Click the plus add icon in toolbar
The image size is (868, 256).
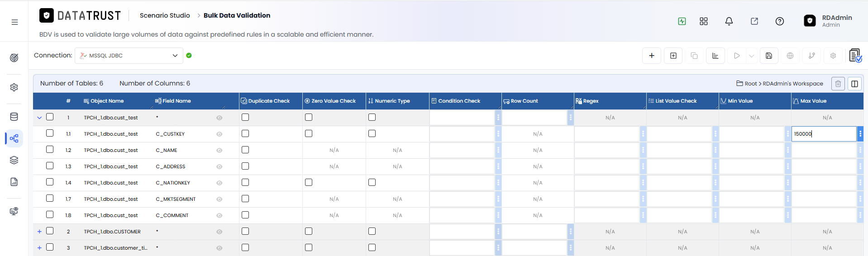(x=652, y=56)
